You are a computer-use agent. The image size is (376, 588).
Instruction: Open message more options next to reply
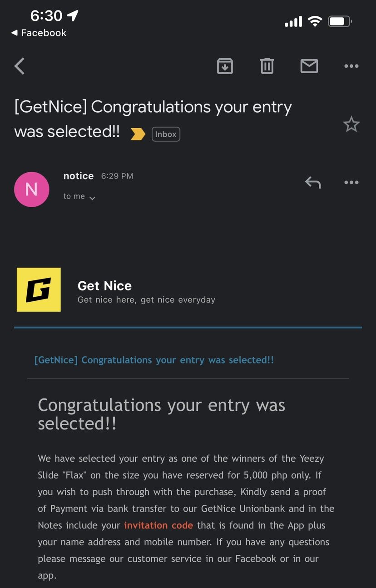[351, 183]
